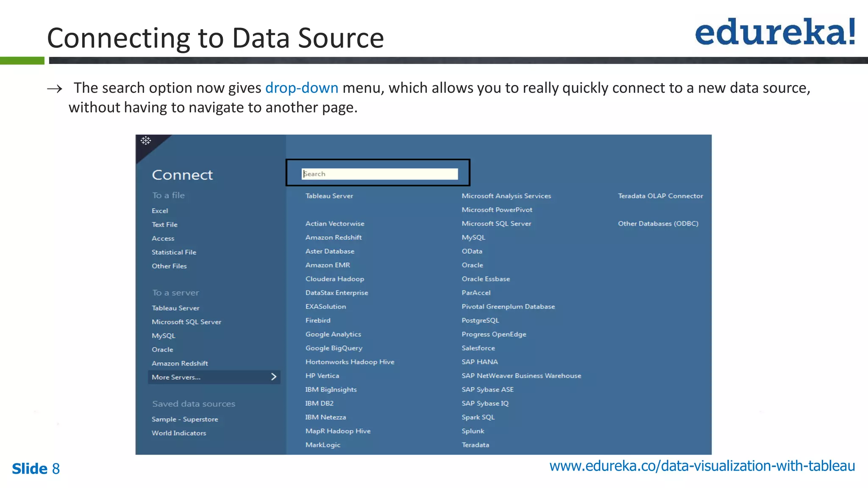Expand the More Servers arrow chevron

274,377
